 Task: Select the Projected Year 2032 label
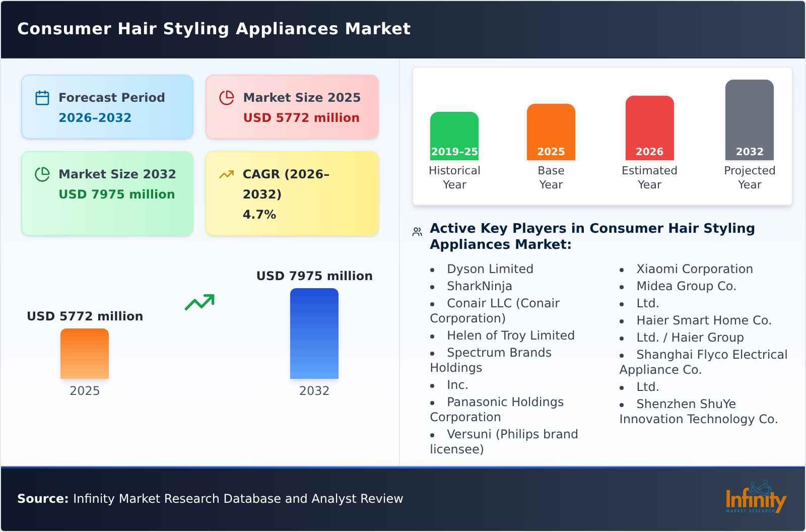[750, 177]
